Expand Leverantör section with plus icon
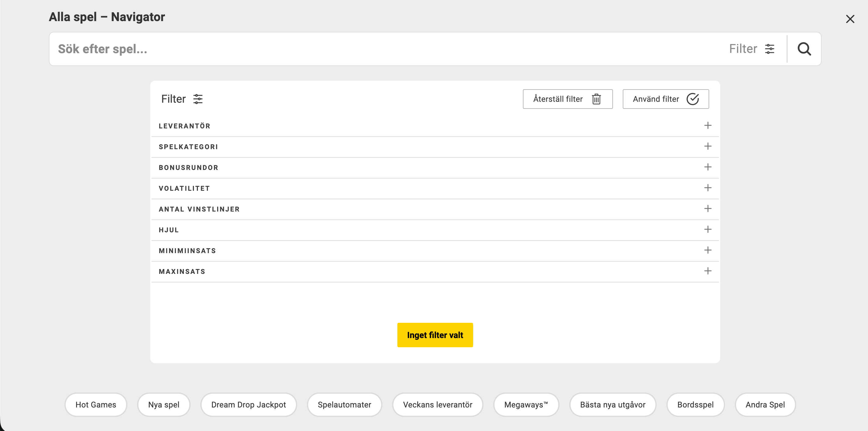868x431 pixels. point(708,125)
